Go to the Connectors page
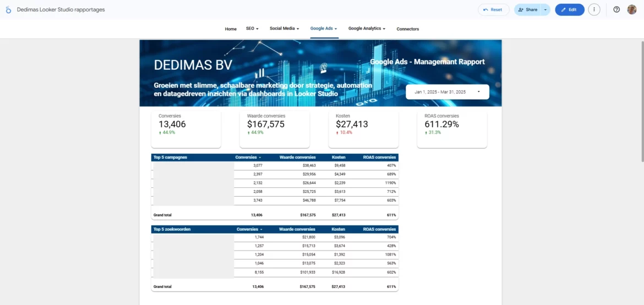This screenshot has height=305, width=644. click(x=408, y=29)
